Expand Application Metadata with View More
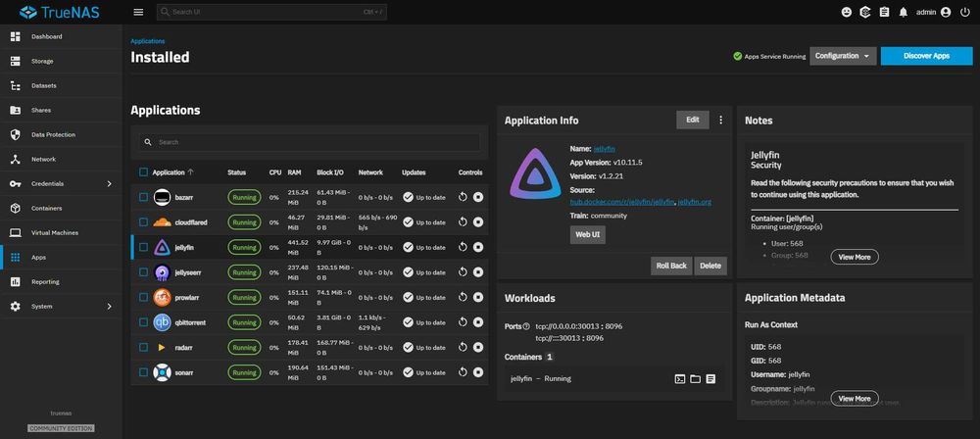This screenshot has width=980, height=439. 855,399
